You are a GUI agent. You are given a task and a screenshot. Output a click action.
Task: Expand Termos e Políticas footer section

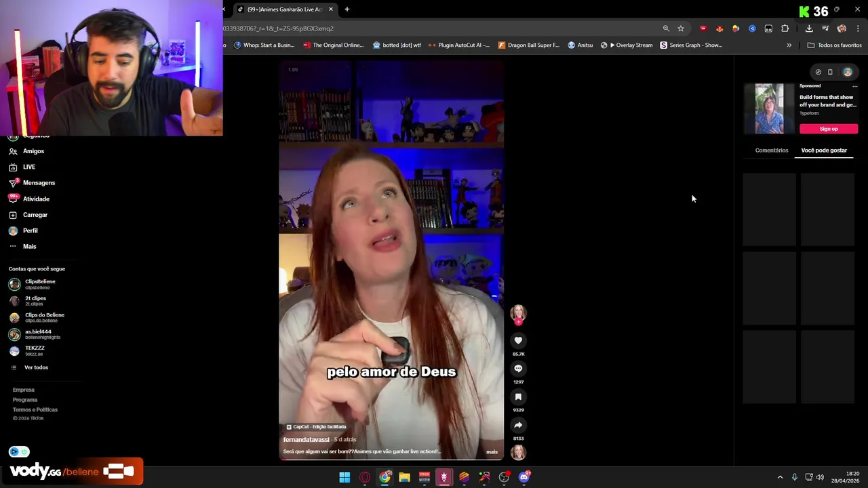[35, 409]
